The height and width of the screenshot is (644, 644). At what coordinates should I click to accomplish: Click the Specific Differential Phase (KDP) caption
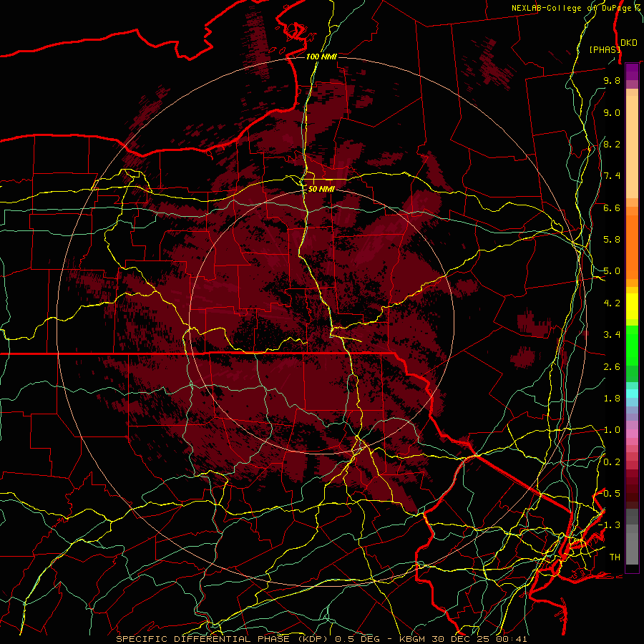[224, 639]
